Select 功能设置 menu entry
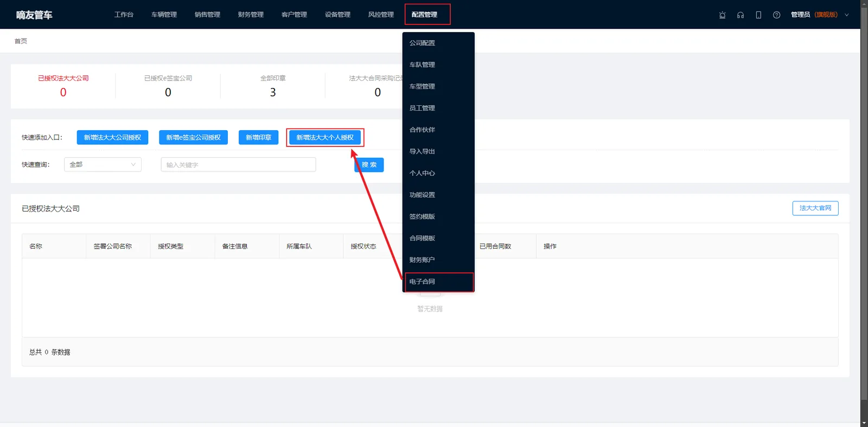This screenshot has height=427, width=868. click(x=438, y=195)
